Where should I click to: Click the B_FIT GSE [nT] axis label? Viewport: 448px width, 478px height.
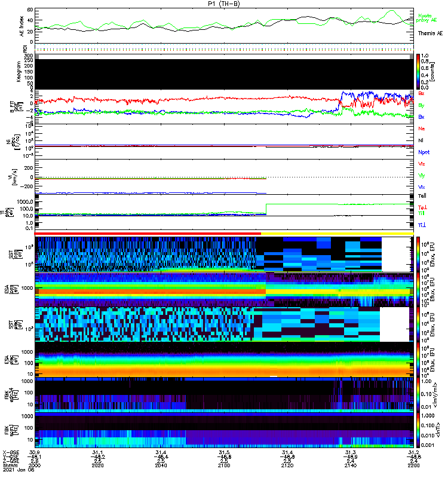tap(17, 107)
